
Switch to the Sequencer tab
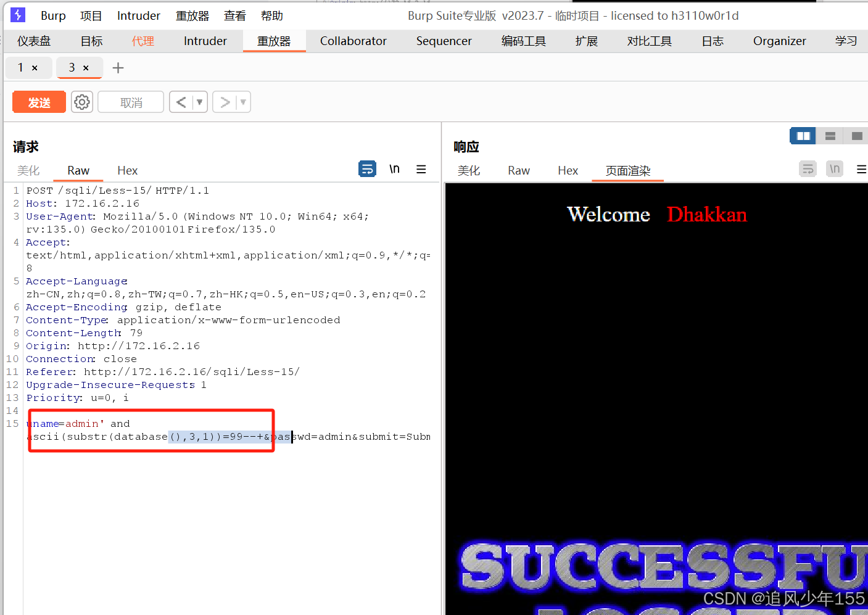point(444,41)
